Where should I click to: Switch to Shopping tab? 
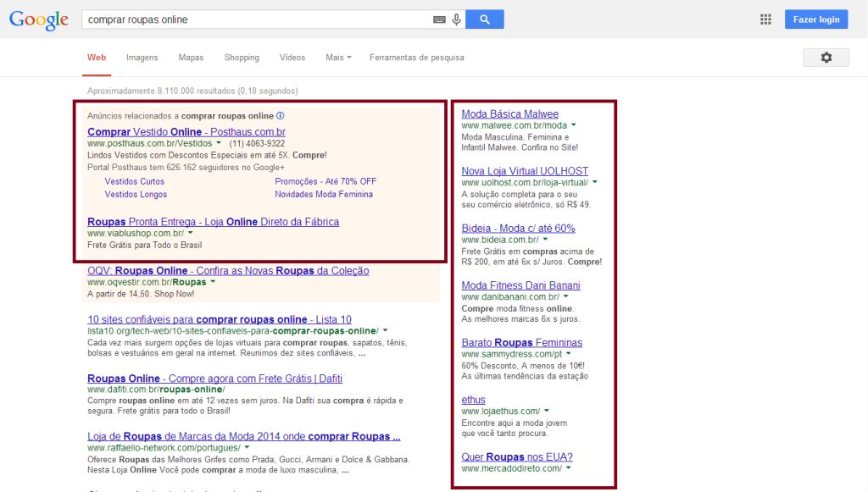242,58
